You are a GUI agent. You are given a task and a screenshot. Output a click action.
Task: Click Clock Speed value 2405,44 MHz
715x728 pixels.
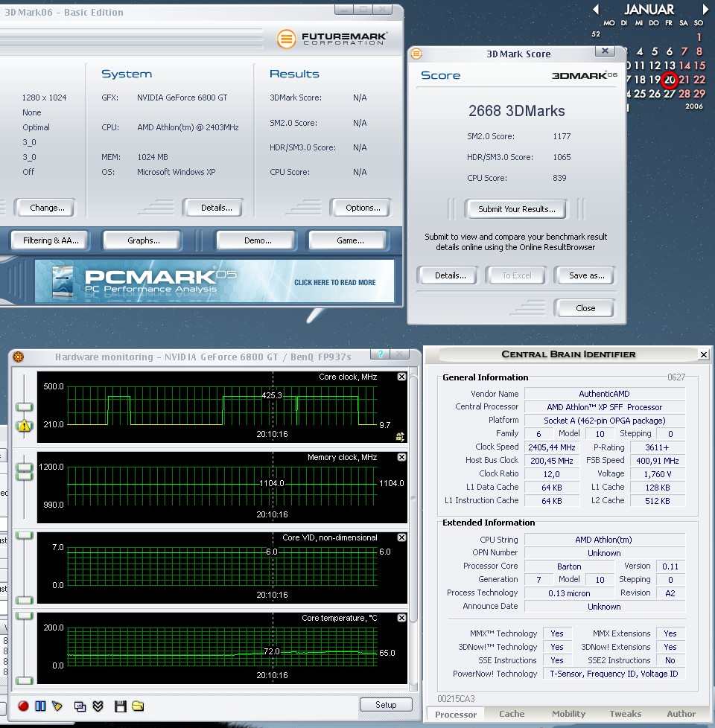(x=551, y=447)
